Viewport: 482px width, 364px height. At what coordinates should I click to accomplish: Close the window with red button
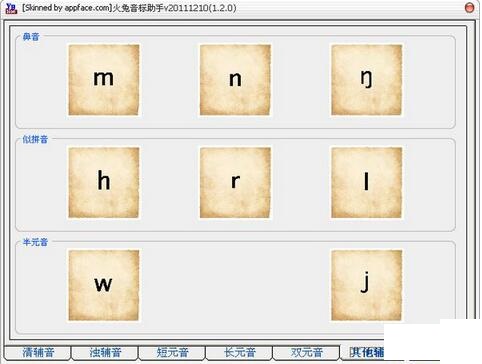pos(469,8)
